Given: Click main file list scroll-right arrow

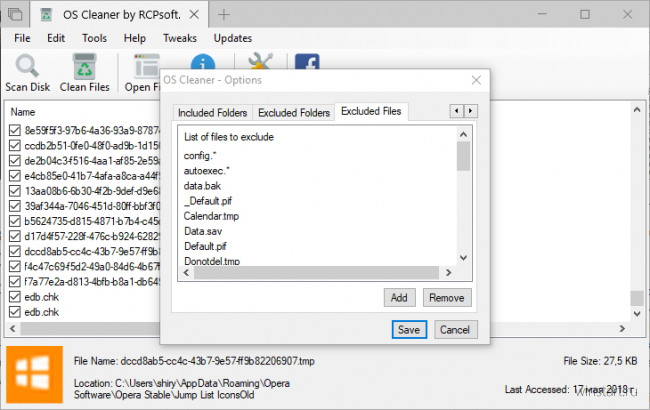Looking at the screenshot, I should 622,329.
